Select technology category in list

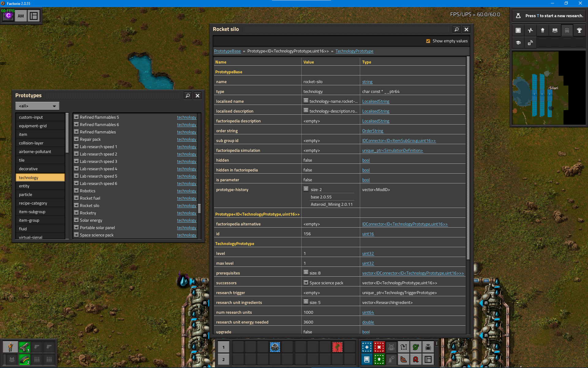pos(40,177)
